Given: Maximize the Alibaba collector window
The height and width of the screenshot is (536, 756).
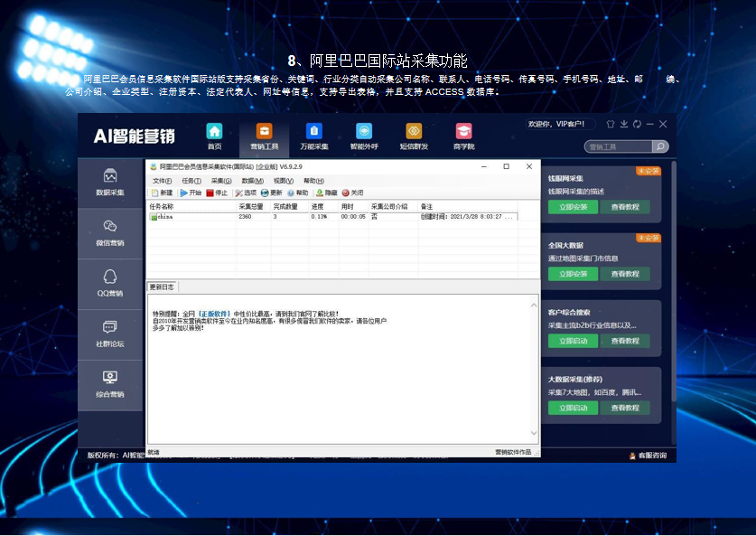Looking at the screenshot, I should pyautogui.click(x=506, y=166).
